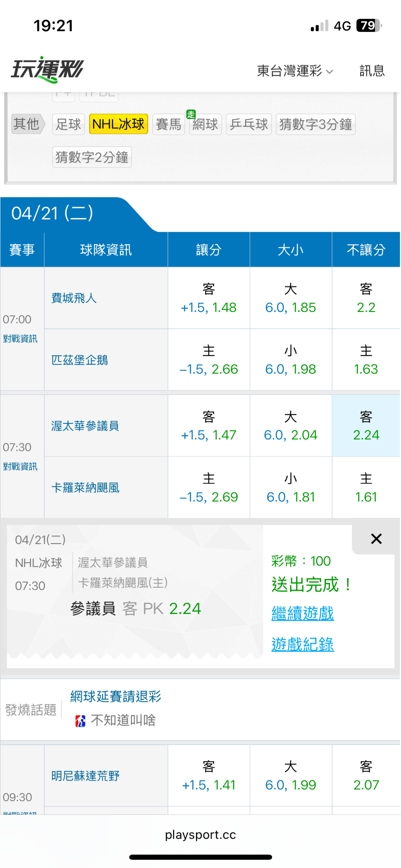Open the 猜數字3分鐘 tab

coord(316,124)
